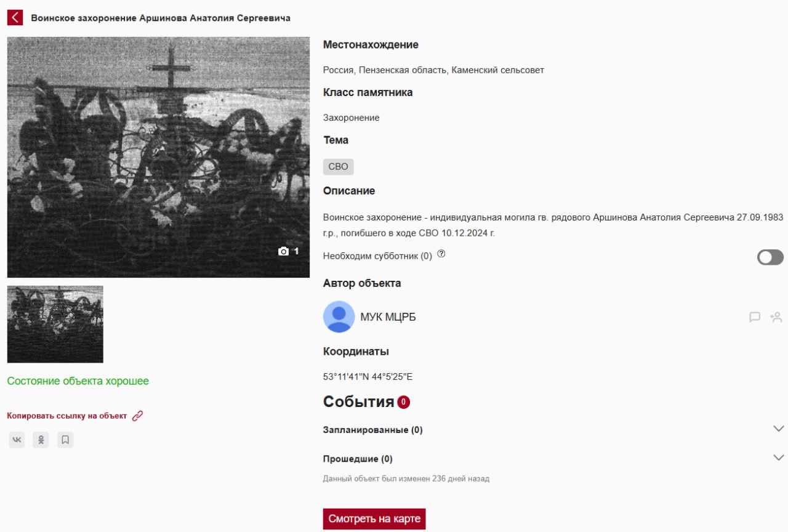The height and width of the screenshot is (532, 788).
Task: Open the МУК МЦРБ author avatar
Action: 339,316
